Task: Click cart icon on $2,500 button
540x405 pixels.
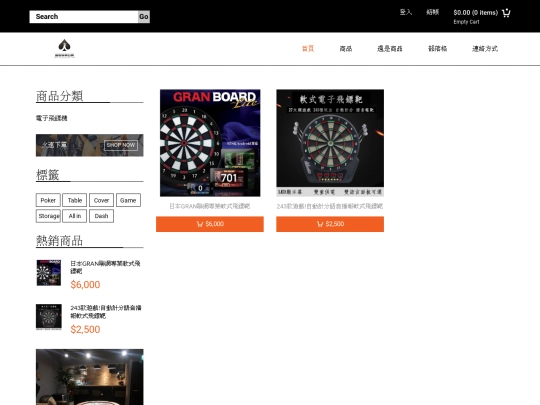Action: click(320, 224)
